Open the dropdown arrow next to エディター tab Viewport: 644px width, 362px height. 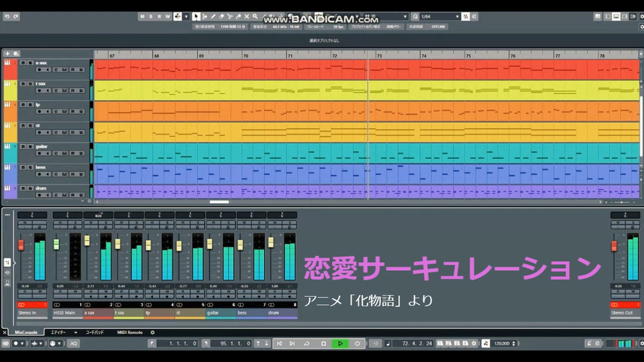pyautogui.click(x=76, y=333)
